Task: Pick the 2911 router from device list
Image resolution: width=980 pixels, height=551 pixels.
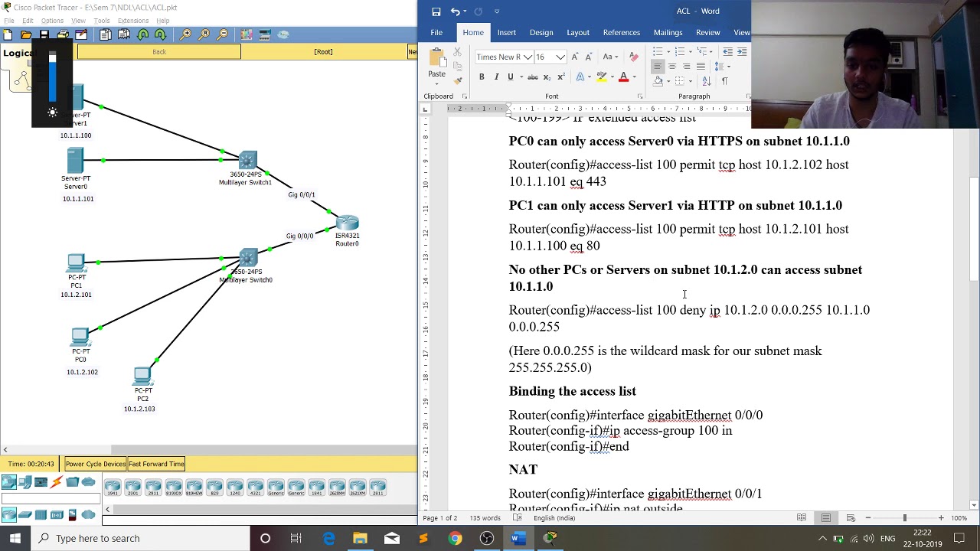Action: click(x=153, y=487)
